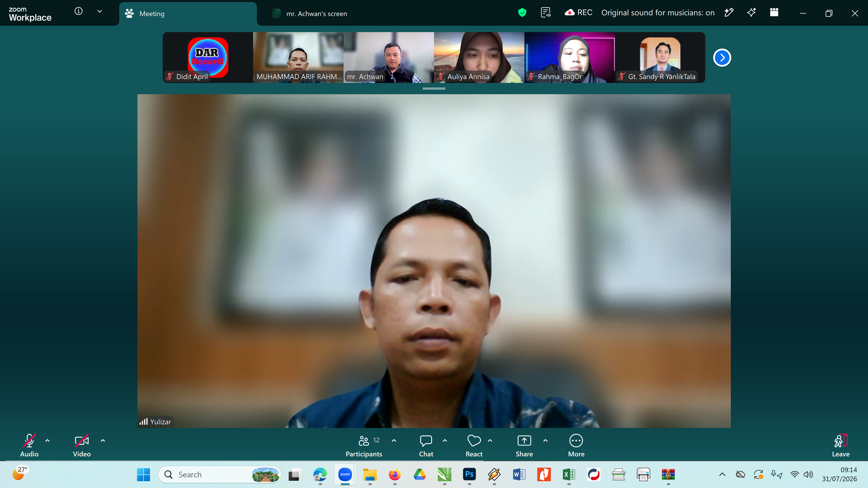Screen dimensions: 868x488
Task: Open the live transcript icon
Action: coord(545,13)
